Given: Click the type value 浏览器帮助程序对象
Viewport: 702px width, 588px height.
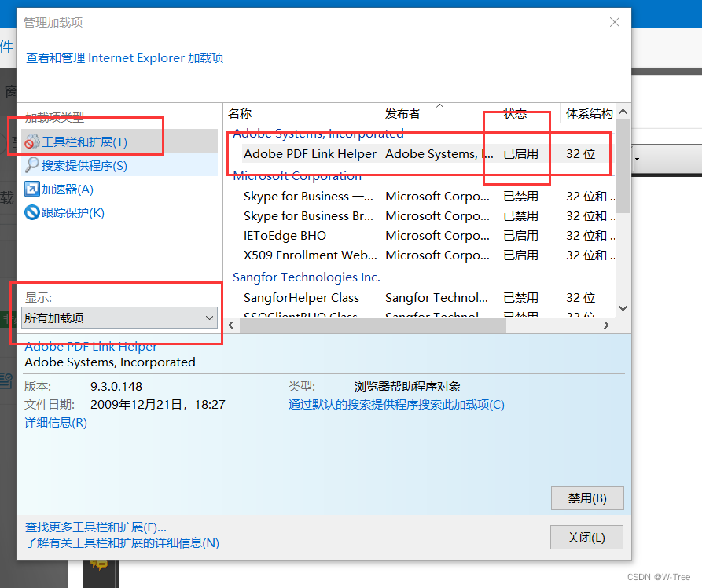Looking at the screenshot, I should pos(407,387).
